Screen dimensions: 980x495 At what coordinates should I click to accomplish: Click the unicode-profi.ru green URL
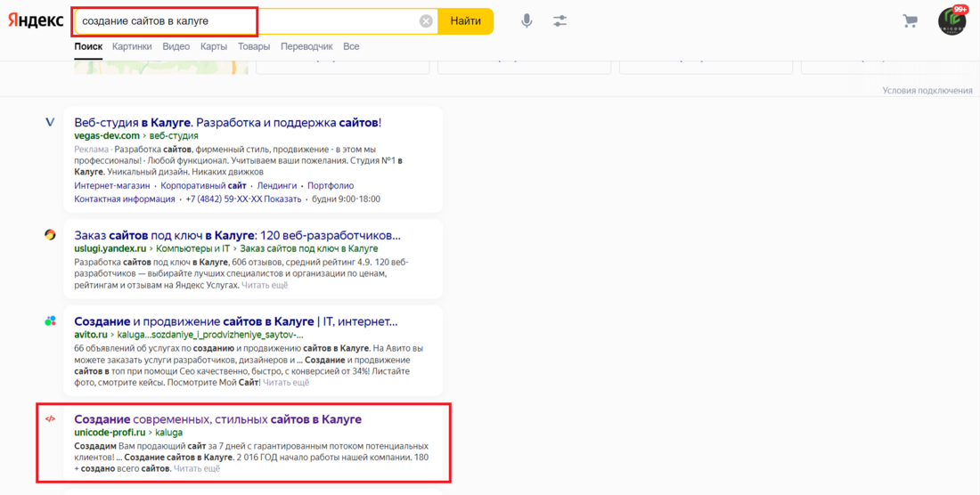point(110,433)
